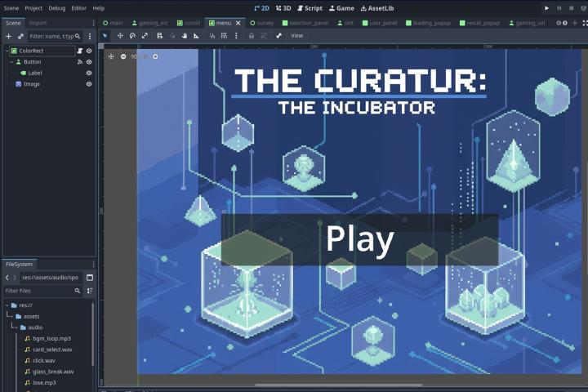This screenshot has height=392, width=588.
Task: Select the Scale Mode tool
Action: click(x=145, y=36)
